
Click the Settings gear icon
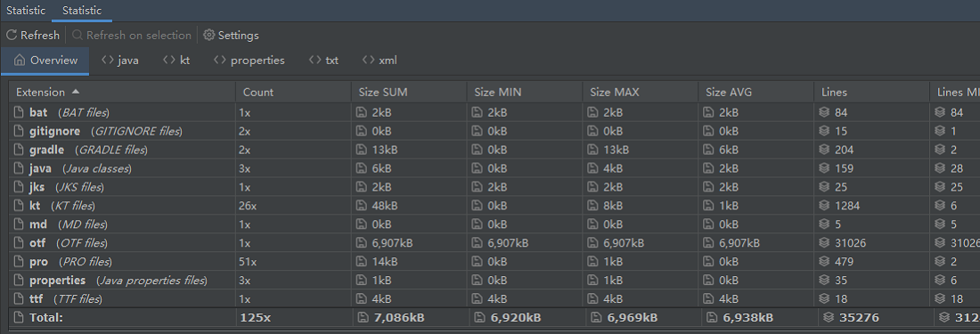[x=208, y=36]
